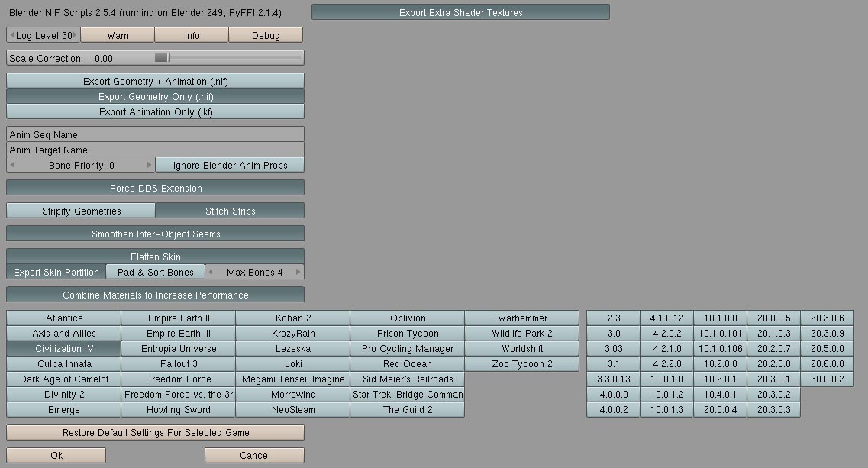Confirm export with Ok button
The width and height of the screenshot is (868, 468).
56,455
